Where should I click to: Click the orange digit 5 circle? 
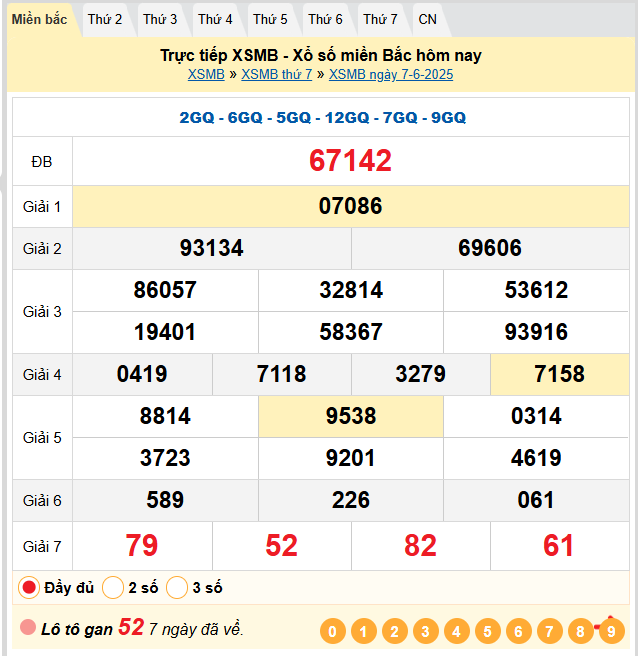487,631
